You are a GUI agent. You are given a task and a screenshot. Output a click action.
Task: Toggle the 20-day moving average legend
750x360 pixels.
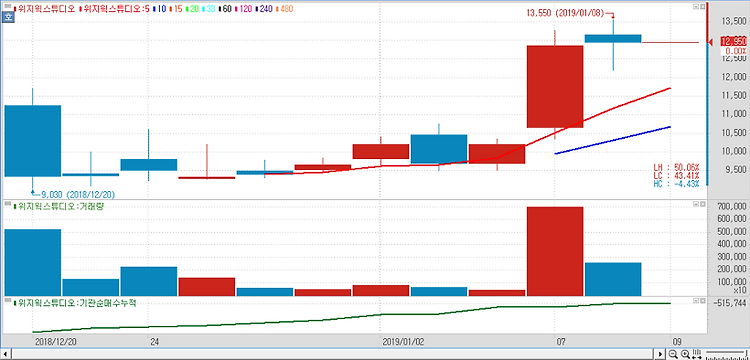pos(191,9)
